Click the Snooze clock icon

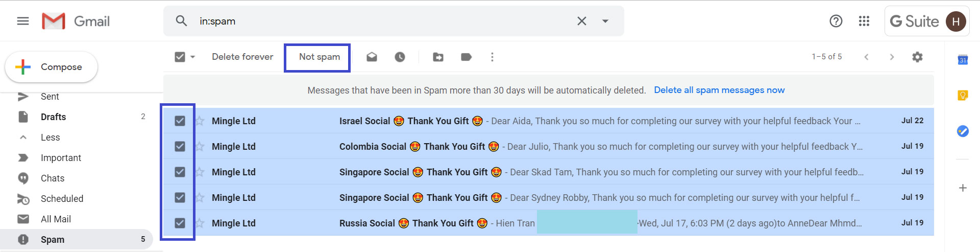pos(400,57)
